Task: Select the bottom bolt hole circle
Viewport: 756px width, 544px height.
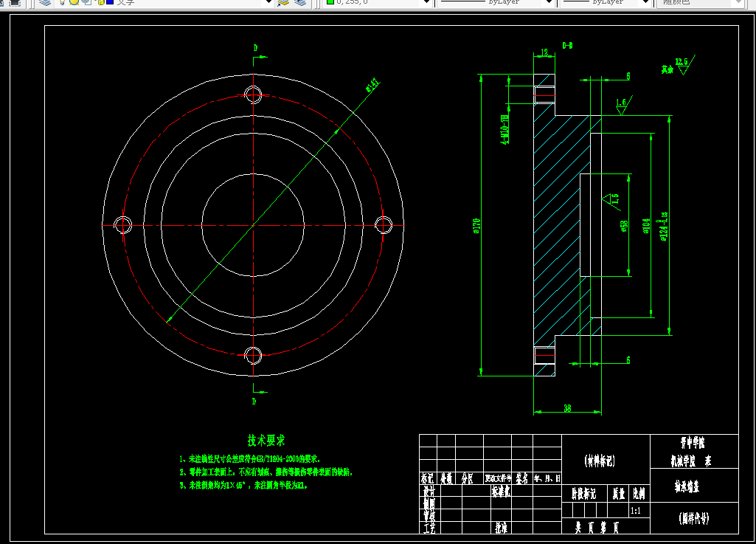Action: 253,356
